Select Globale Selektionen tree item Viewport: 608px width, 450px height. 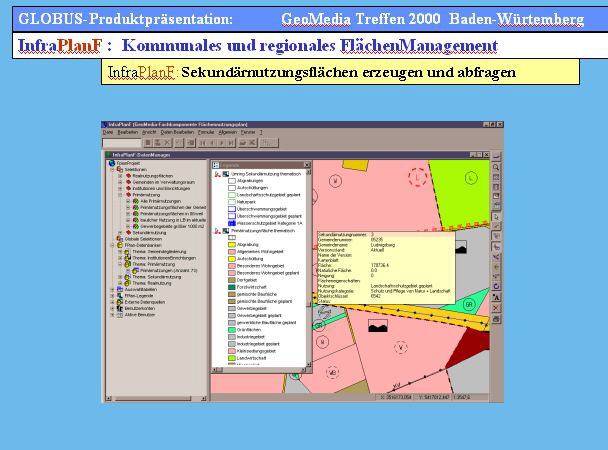[143, 239]
